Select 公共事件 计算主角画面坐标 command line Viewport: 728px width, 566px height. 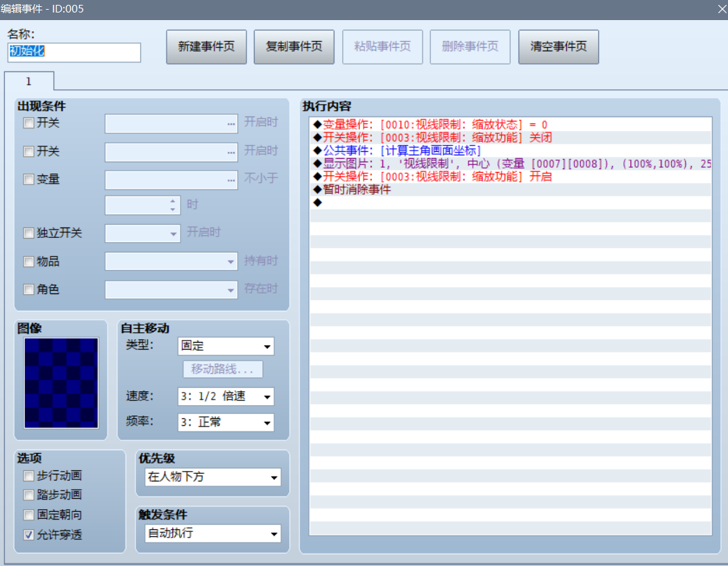511,151
